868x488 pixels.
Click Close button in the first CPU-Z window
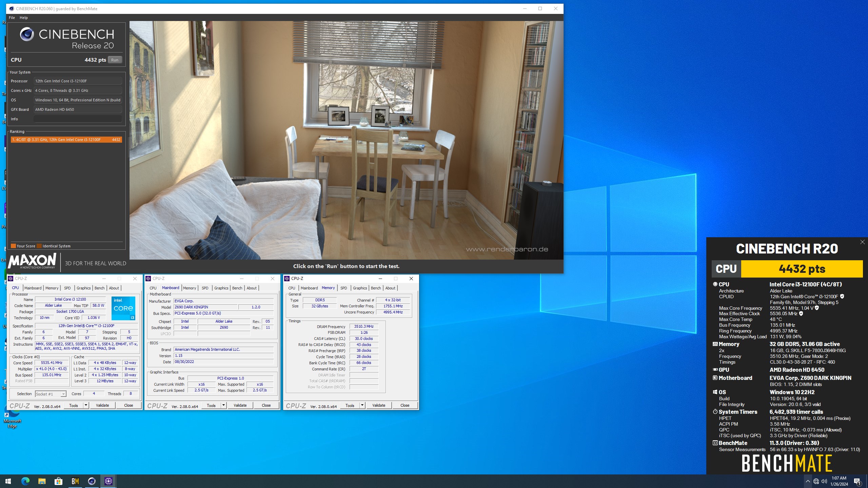129,405
